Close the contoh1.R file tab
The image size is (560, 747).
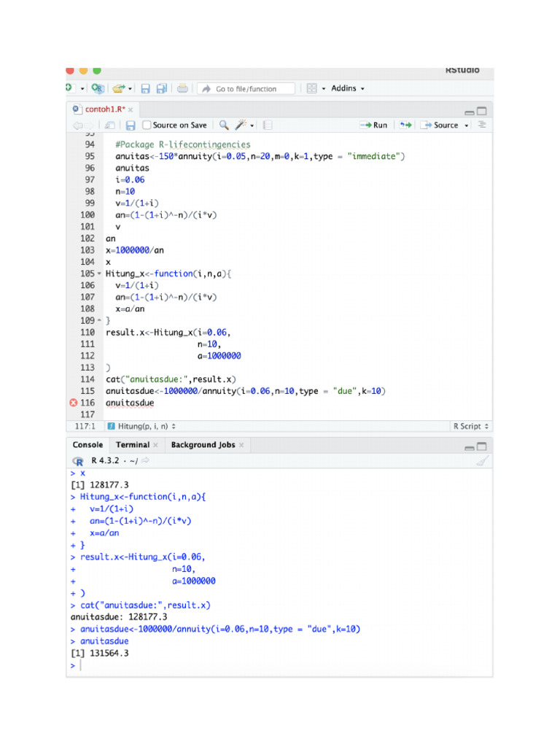[130, 109]
